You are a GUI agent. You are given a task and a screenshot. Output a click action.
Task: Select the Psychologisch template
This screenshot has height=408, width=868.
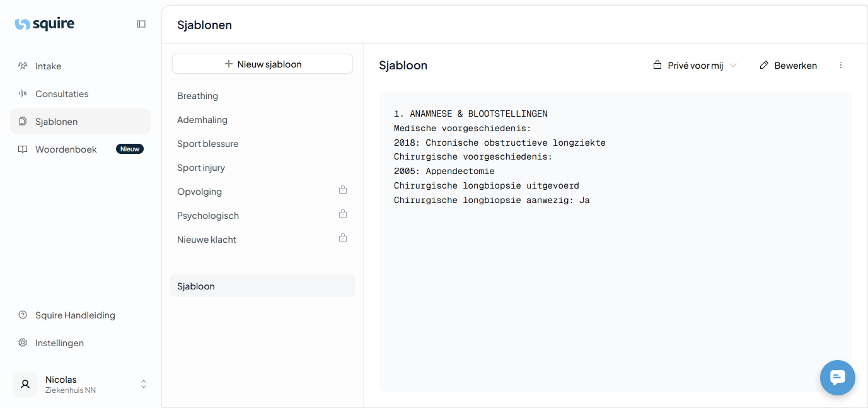(x=262, y=216)
